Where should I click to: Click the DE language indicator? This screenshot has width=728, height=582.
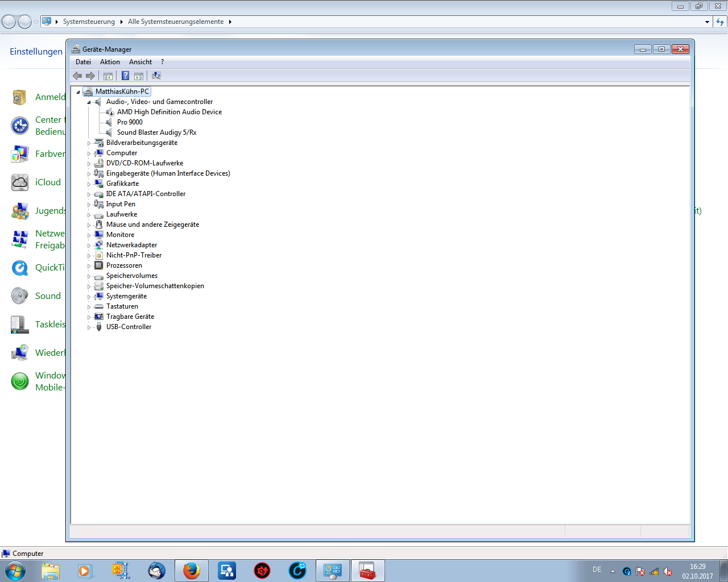597,569
